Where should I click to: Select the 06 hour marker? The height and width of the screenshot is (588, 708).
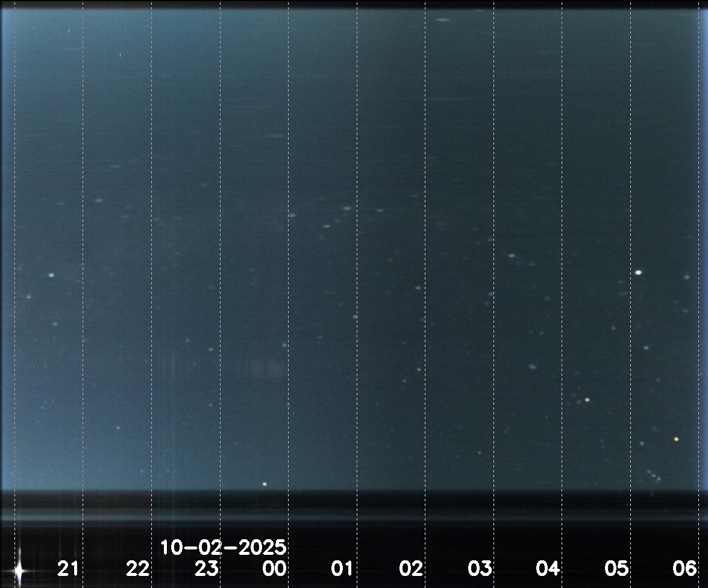(685, 568)
